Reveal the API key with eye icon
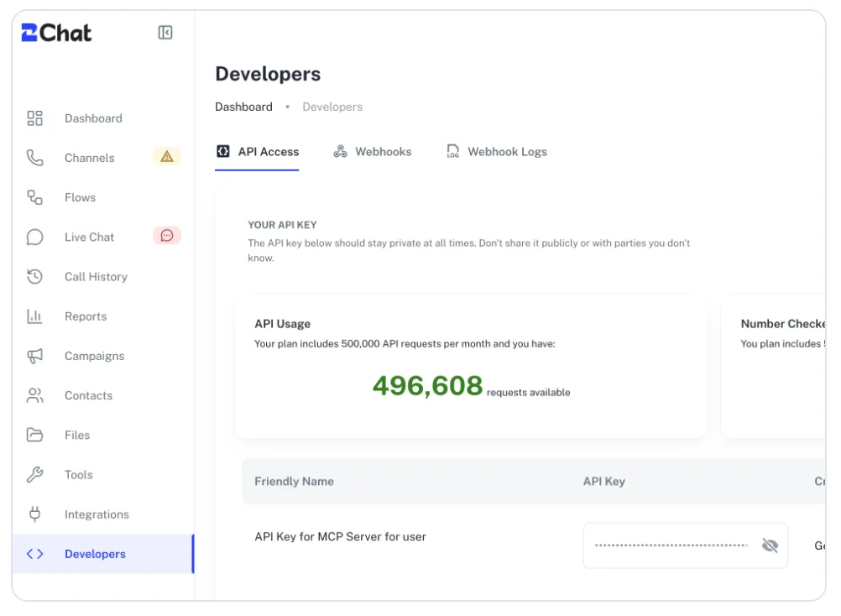841x616 pixels. (x=770, y=546)
